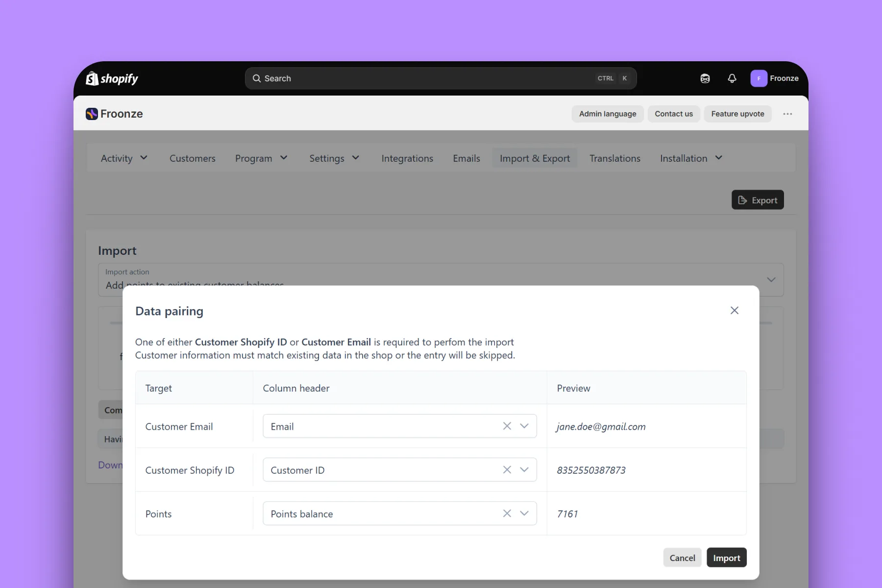
Task: Cancel the data pairing dialog
Action: pos(682,558)
